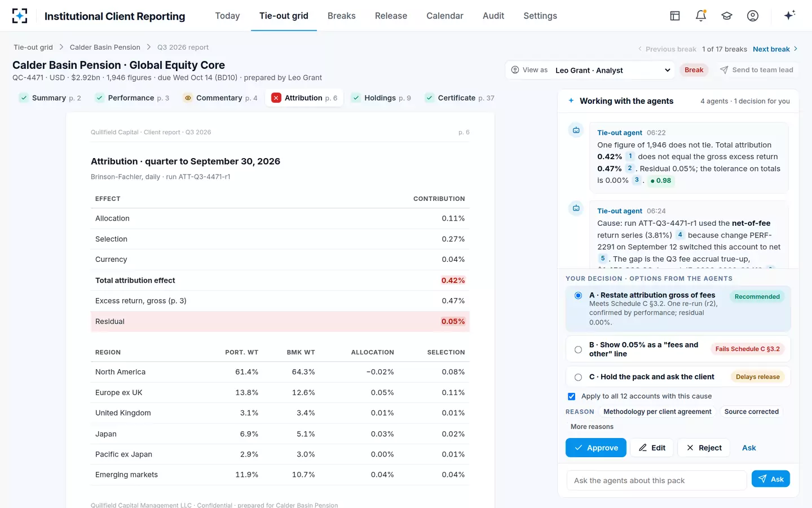Reject the proposed decision

tap(704, 448)
